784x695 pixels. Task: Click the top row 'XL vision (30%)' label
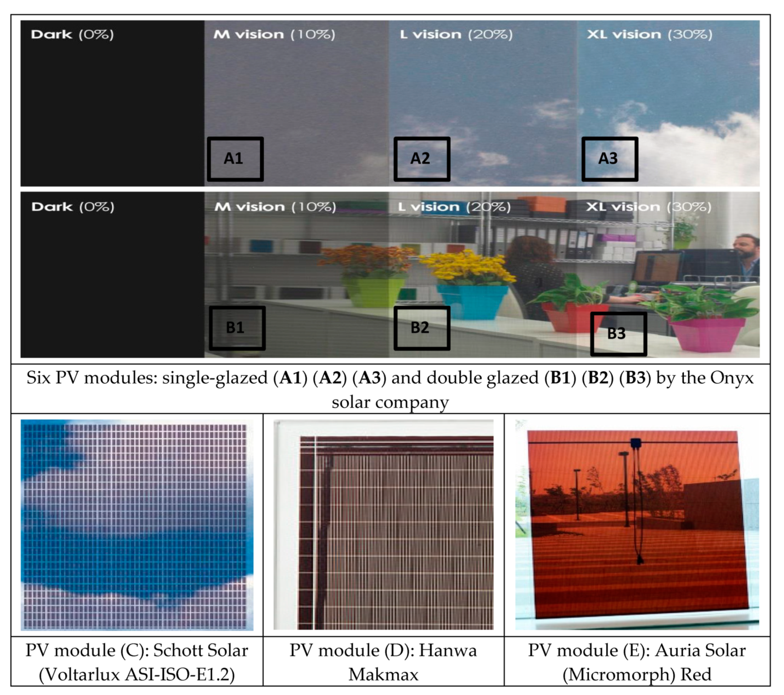pos(649,34)
